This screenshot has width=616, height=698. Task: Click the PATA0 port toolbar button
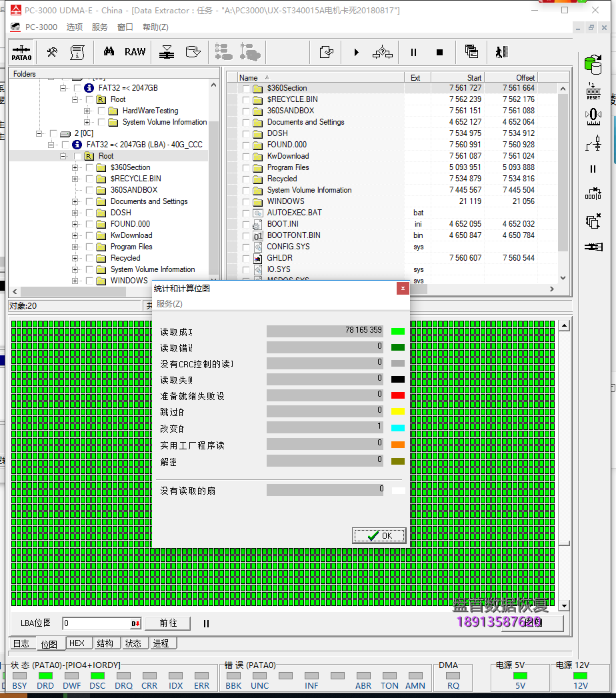[x=21, y=52]
